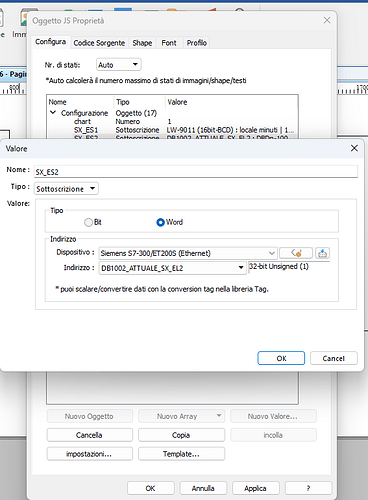Open the Dispositivo device dropdown
This screenshot has height=500, width=368.
pos(188,253)
